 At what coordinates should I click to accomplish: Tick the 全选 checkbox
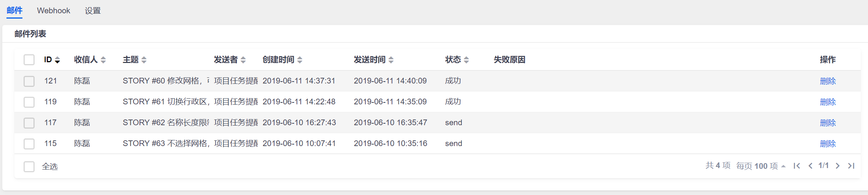click(29, 167)
